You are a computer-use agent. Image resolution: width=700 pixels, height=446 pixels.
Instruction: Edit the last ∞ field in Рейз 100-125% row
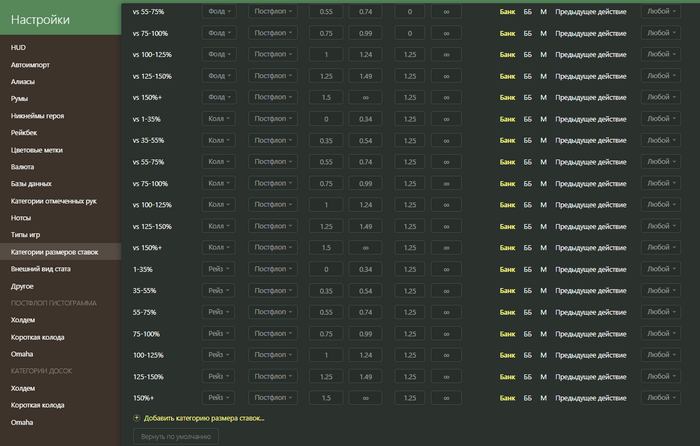[446, 355]
